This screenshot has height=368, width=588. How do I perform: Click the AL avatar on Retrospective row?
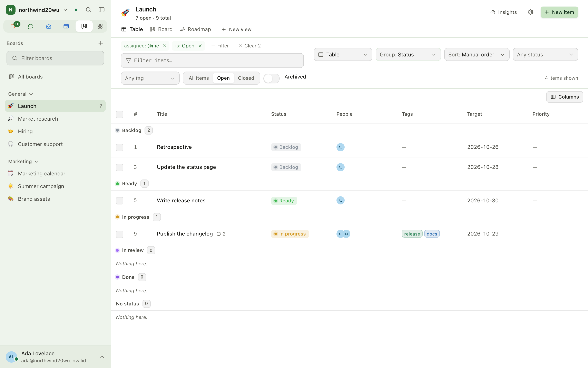(340, 147)
